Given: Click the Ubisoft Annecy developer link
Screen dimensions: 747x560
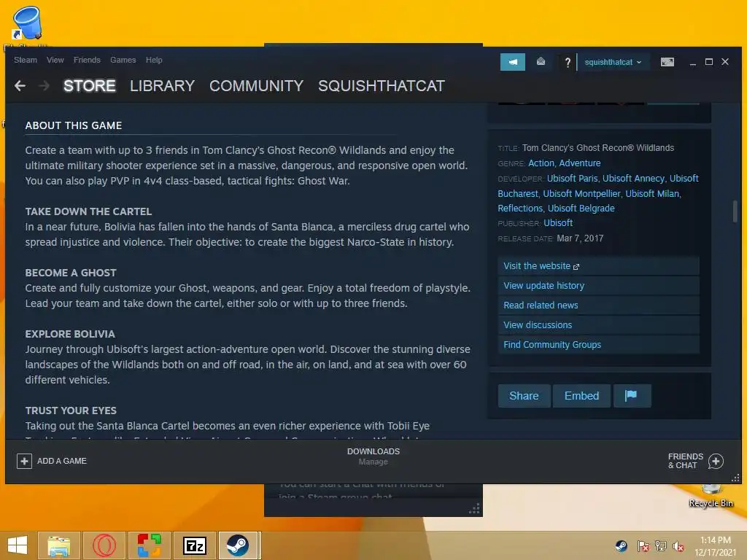Looking at the screenshot, I should coord(633,178).
